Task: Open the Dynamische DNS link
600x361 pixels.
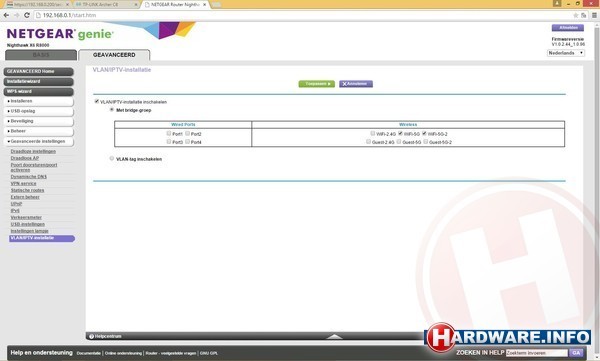Action: pyautogui.click(x=29, y=177)
